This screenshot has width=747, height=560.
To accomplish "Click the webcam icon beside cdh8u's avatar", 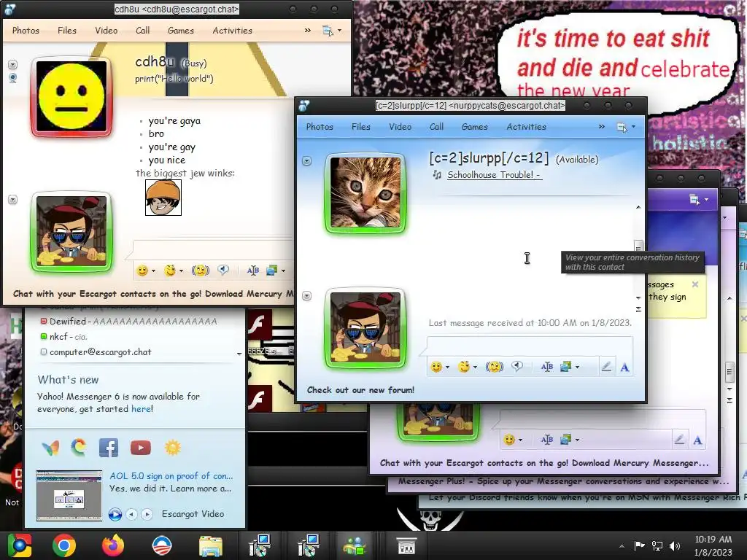I will pyautogui.click(x=13, y=78).
